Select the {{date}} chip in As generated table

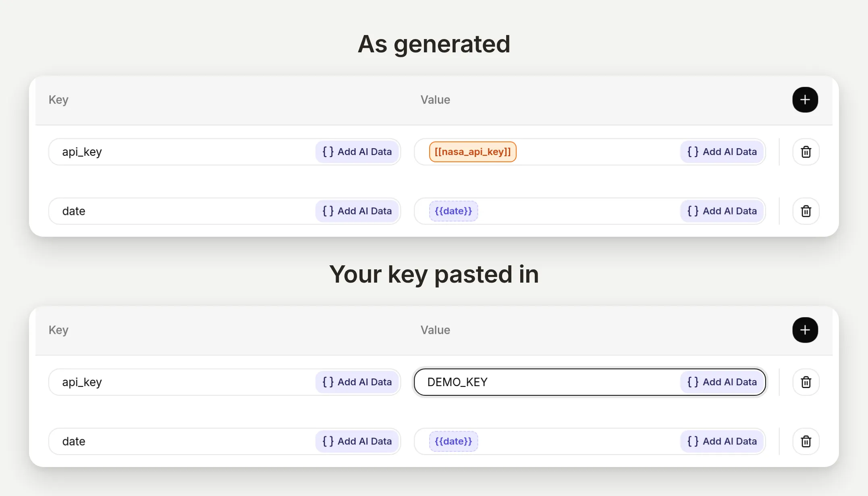(x=453, y=211)
